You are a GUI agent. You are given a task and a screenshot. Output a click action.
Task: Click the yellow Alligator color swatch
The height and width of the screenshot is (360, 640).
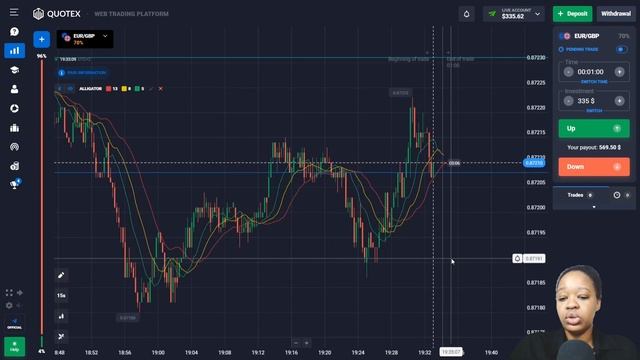(x=124, y=89)
